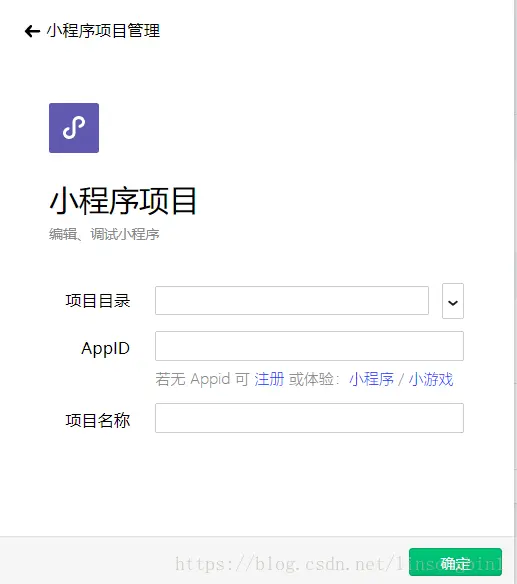Click the back arrow icon

tap(32, 31)
